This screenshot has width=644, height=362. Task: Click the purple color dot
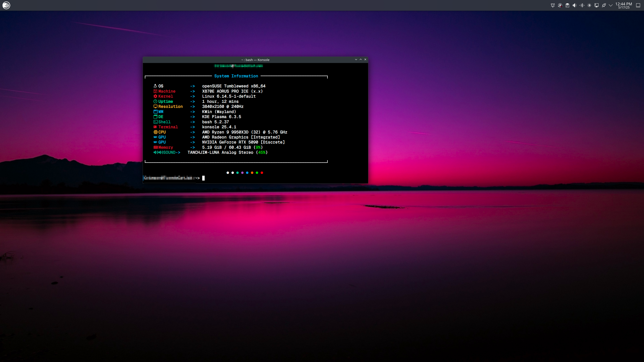242,173
